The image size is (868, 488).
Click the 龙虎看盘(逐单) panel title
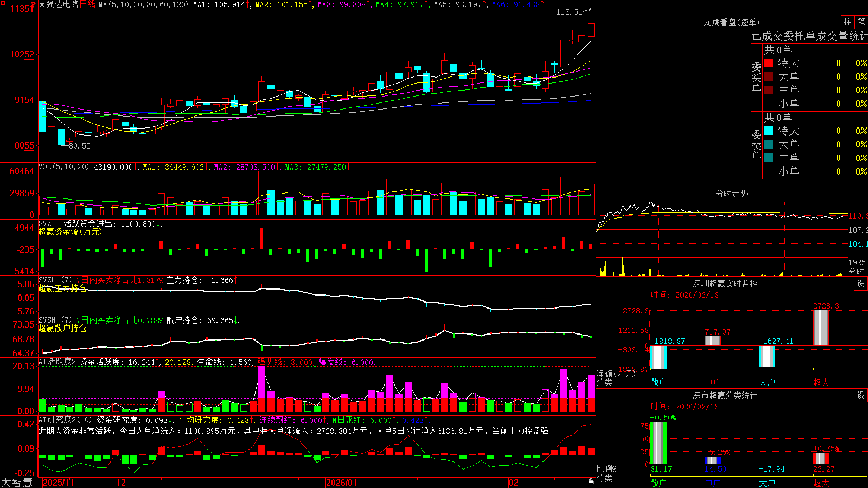731,22
